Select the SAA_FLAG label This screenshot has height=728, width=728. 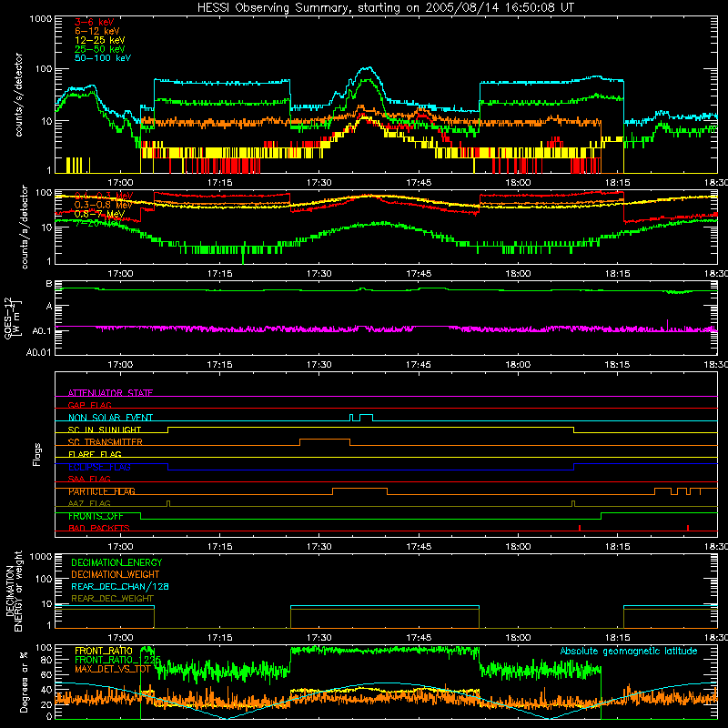89,479
